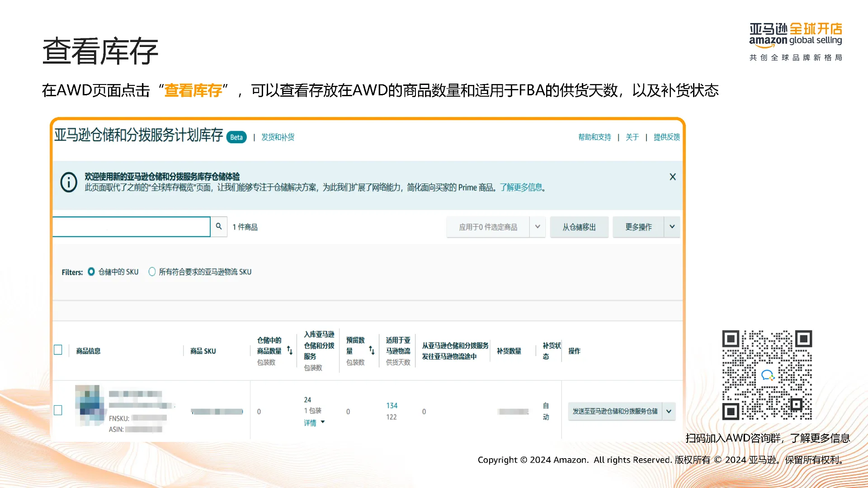This screenshot has width=868, height=488.
Task: Click the Amazon global selling logo
Action: [x=796, y=36]
